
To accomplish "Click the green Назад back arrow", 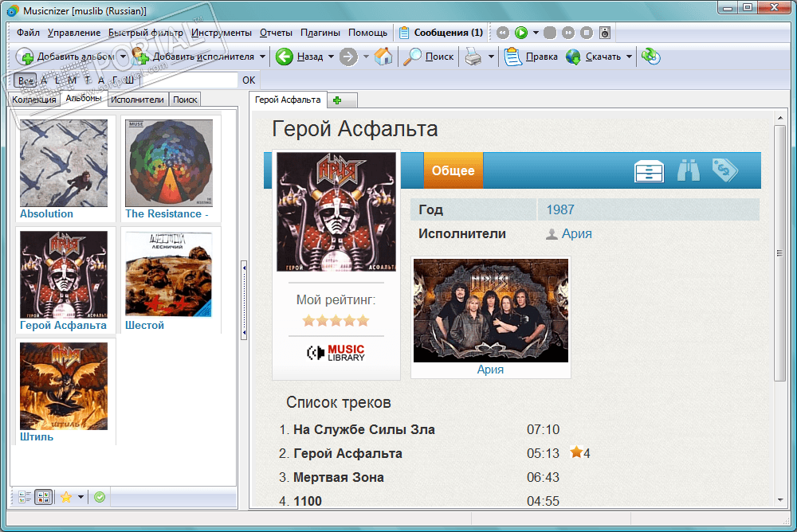I will click(x=285, y=57).
